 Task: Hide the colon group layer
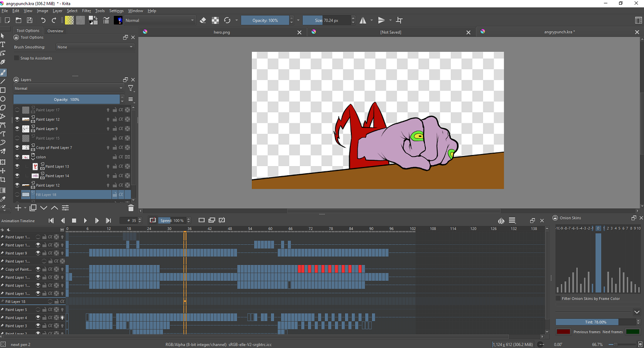point(17,157)
